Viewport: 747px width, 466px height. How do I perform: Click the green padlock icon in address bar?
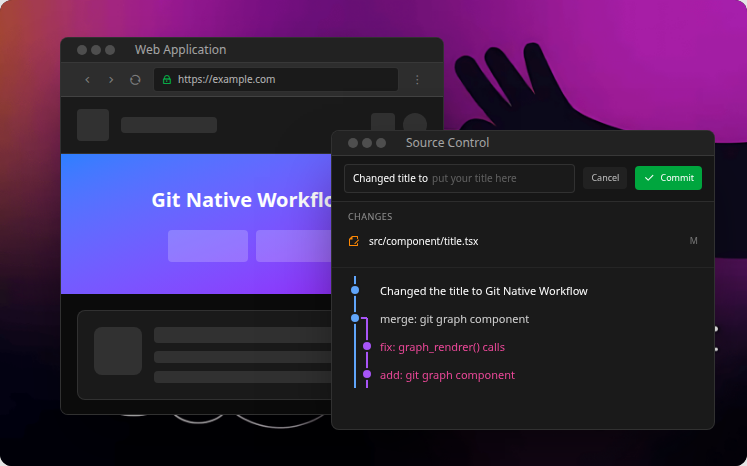tap(167, 80)
